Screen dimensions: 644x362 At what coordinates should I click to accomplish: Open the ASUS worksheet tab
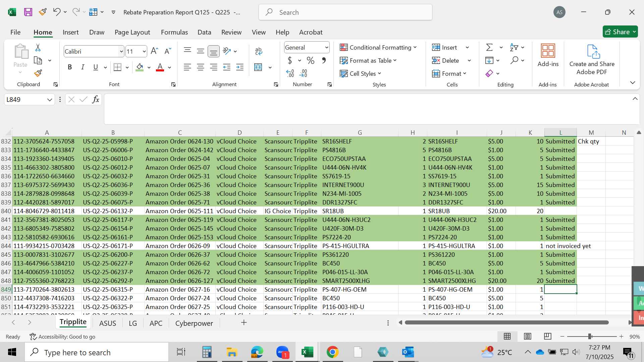coord(108,323)
